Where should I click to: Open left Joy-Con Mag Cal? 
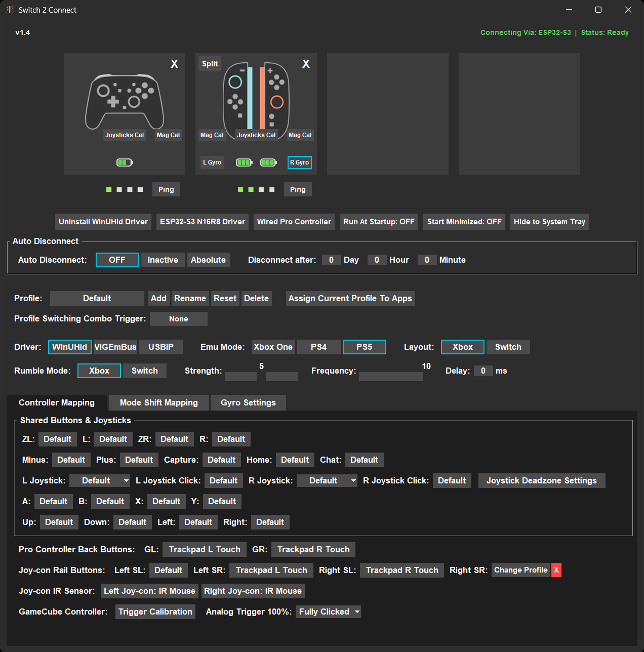click(x=212, y=135)
